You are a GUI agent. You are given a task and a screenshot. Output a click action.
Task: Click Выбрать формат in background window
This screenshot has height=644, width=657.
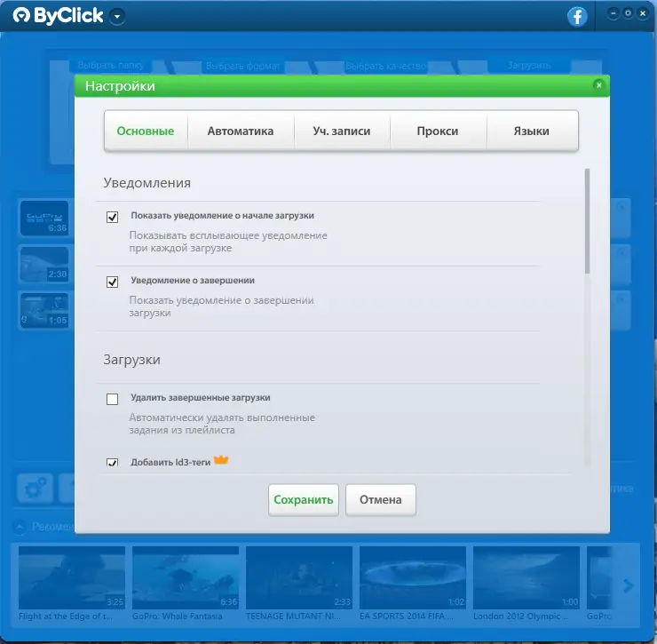click(242, 67)
